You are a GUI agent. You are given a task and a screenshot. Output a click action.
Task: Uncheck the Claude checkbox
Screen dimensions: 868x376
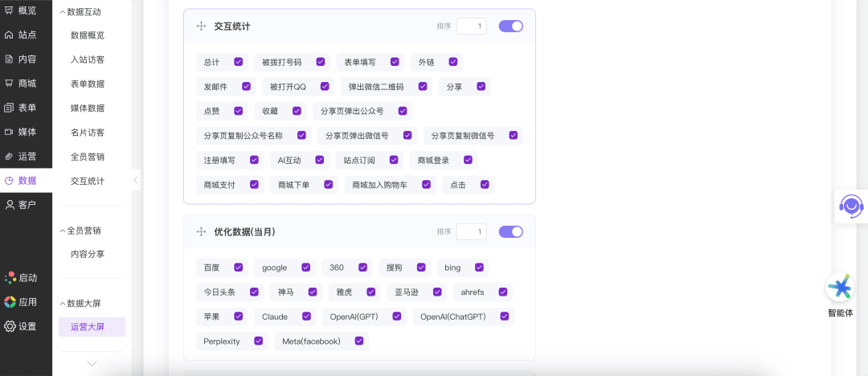click(x=306, y=317)
